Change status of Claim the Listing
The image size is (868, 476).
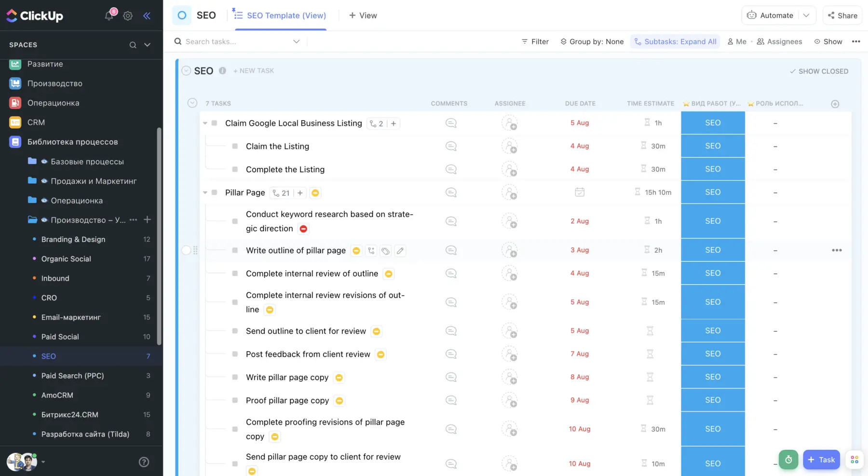click(235, 146)
